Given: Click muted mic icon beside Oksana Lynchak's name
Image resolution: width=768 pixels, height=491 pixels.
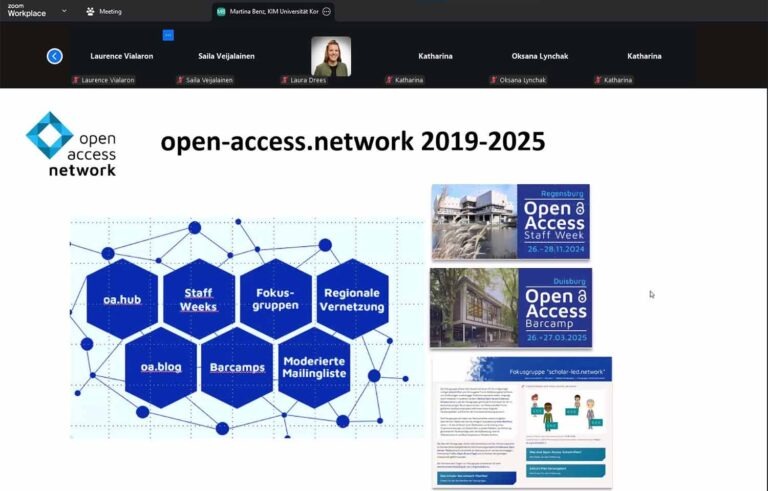Looking at the screenshot, I should coord(494,80).
